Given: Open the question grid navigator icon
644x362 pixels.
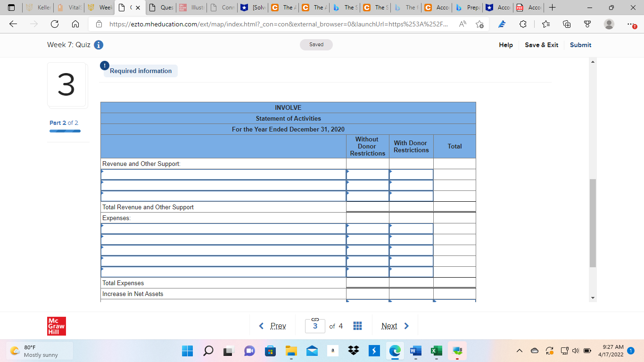Looking at the screenshot, I should click(x=357, y=326).
